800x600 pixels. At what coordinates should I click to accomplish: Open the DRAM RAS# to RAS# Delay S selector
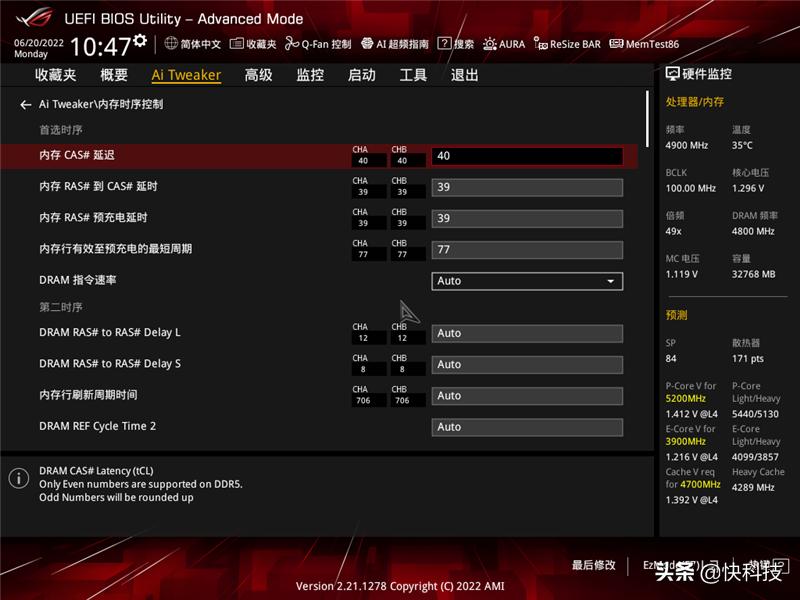point(527,364)
